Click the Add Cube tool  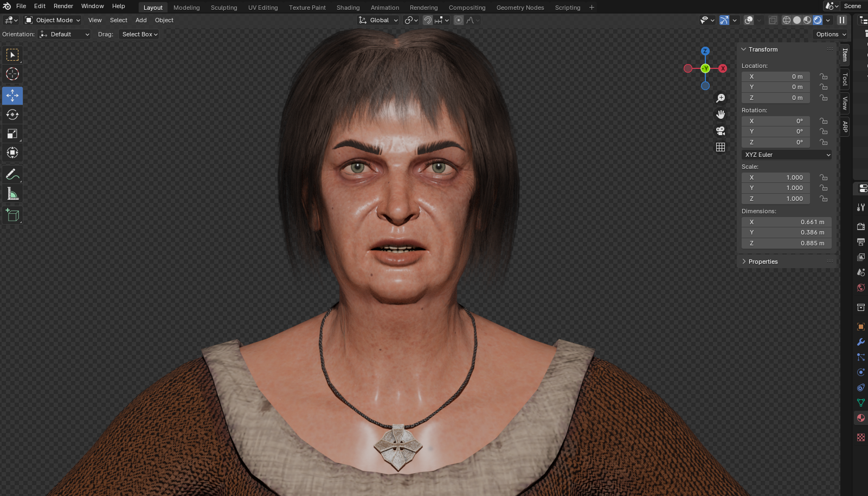coord(12,215)
